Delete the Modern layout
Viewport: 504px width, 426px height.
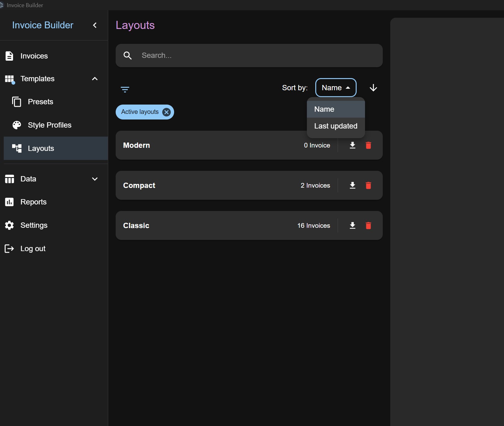[x=368, y=145]
